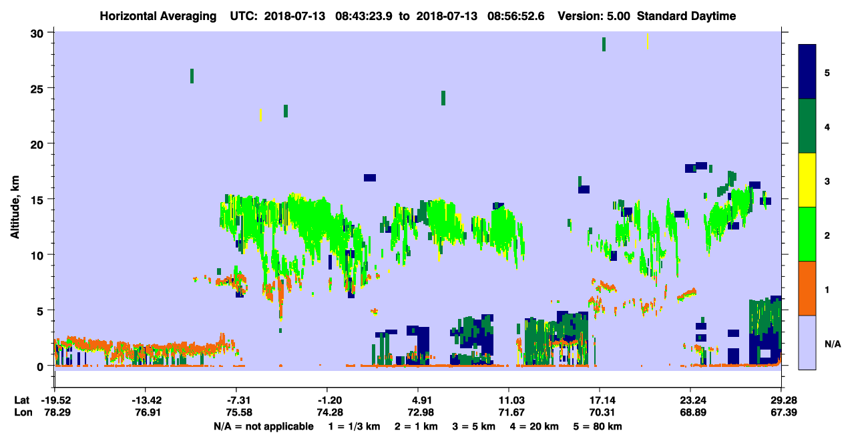Viewport: 868px width, 445px height.
Task: Click the 'Lon' row label
Action: point(23,413)
